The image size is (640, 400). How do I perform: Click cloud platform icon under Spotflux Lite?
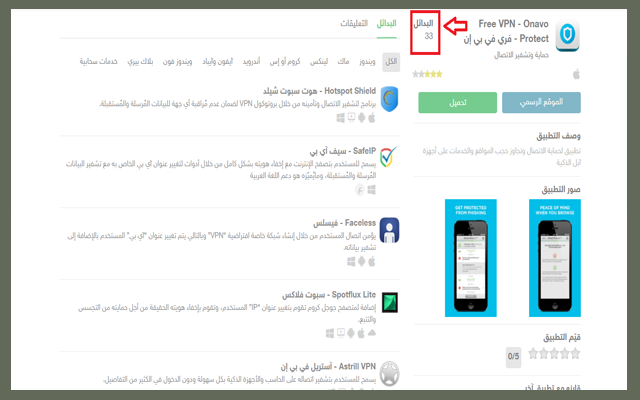(371, 333)
